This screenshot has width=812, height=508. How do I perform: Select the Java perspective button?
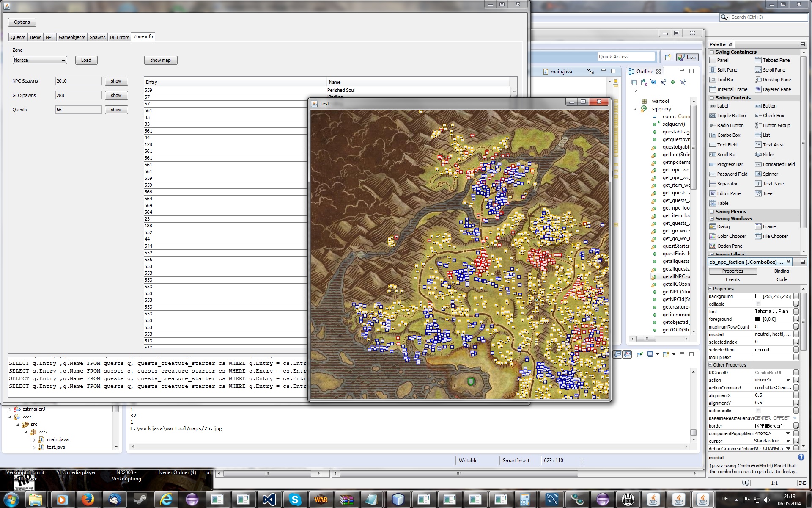pos(687,57)
